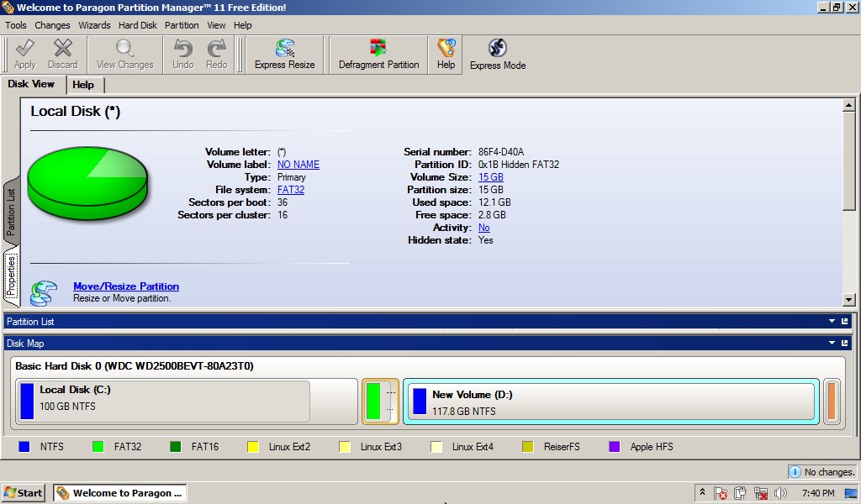Open the Tools menu
The image size is (861, 504).
[x=16, y=25]
